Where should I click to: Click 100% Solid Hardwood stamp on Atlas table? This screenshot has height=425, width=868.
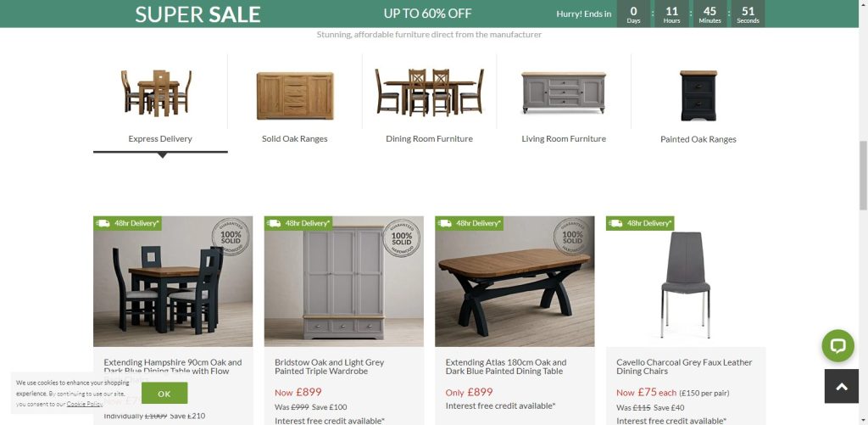coord(572,237)
